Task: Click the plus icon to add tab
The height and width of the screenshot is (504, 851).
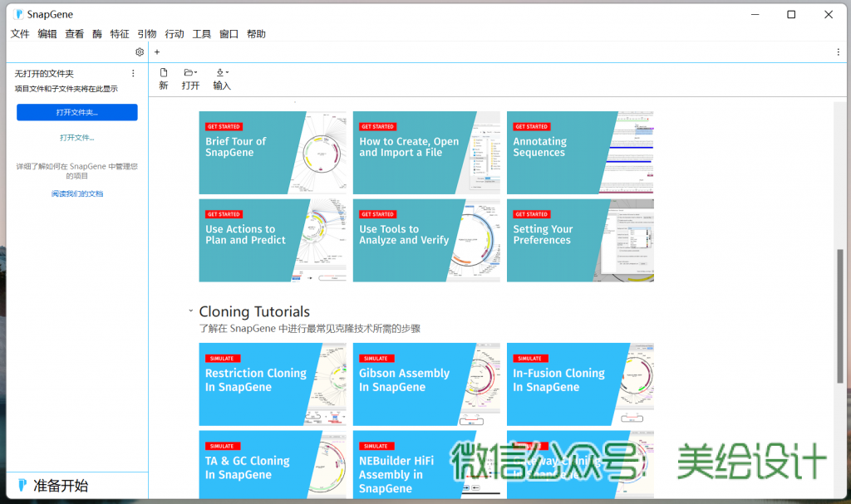Action: (x=157, y=52)
